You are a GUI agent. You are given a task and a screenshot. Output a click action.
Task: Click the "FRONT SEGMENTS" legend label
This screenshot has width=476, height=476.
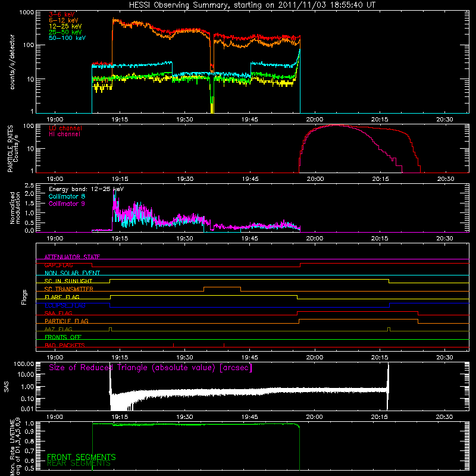pos(82,457)
